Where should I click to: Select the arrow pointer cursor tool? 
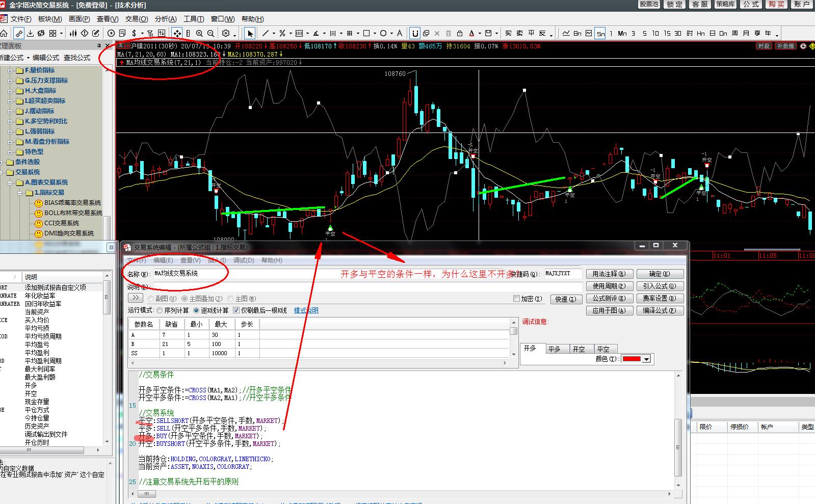(250, 34)
